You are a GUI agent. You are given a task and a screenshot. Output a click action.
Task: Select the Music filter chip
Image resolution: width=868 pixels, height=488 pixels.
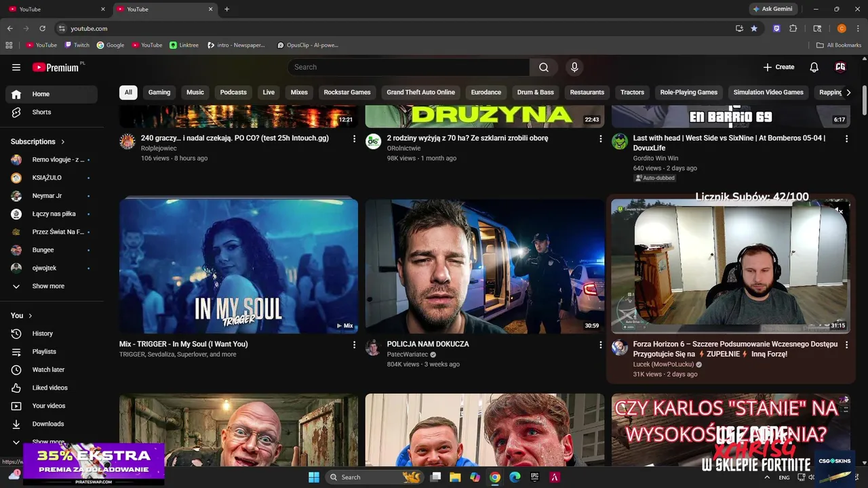coord(195,92)
